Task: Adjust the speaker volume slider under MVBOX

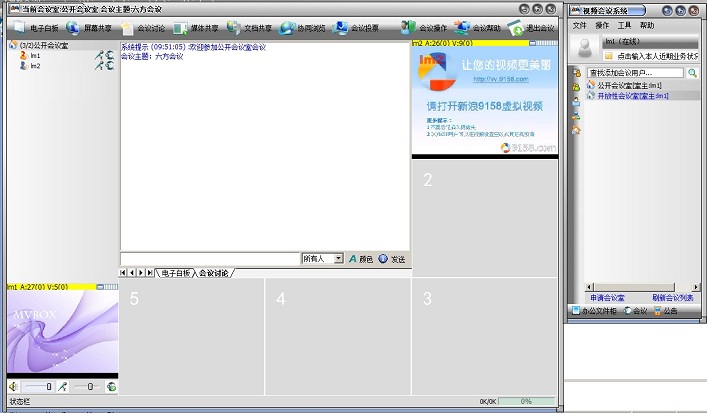Action: tap(37, 386)
